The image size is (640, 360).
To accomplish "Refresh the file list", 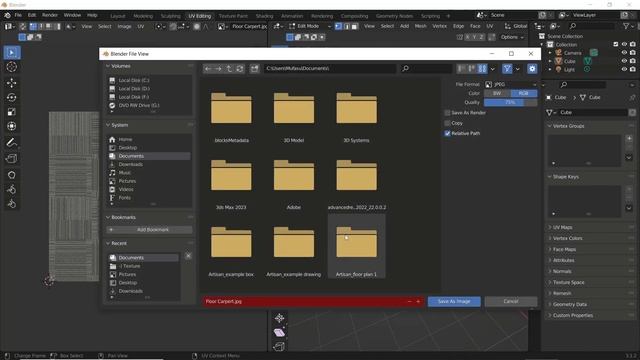I will click(x=240, y=69).
